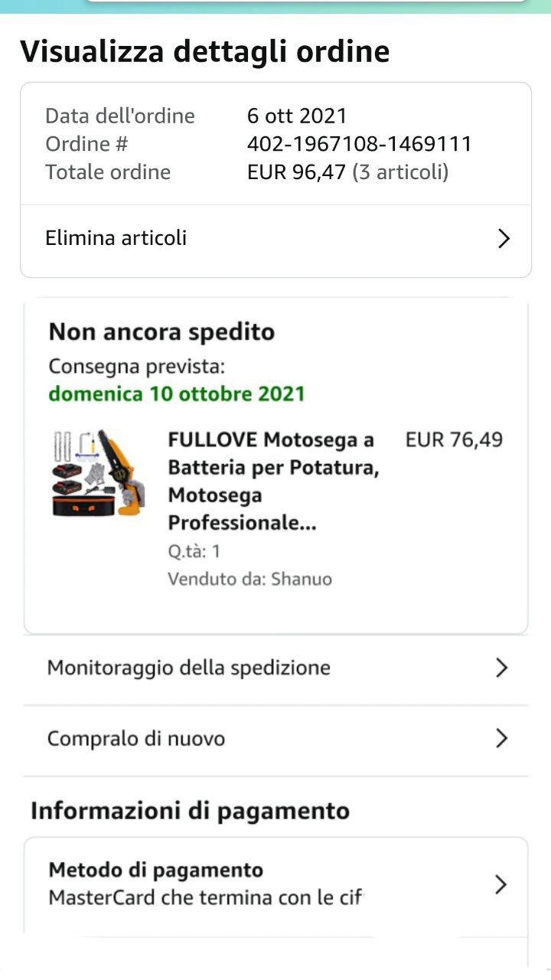Open Monitoraggio della spedizione
Screen dimensions: 551x980
click(x=189, y=668)
